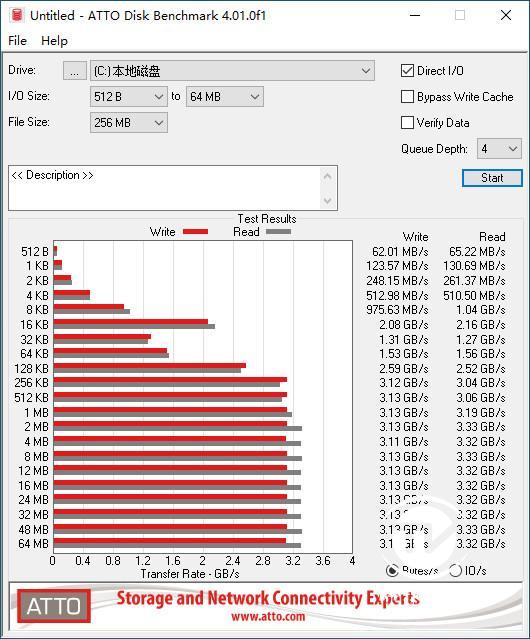
Task: Click the Test Results heading
Action: point(267,219)
